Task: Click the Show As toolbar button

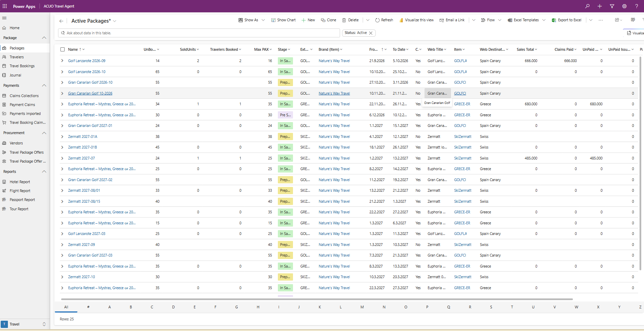Action: (x=248, y=20)
